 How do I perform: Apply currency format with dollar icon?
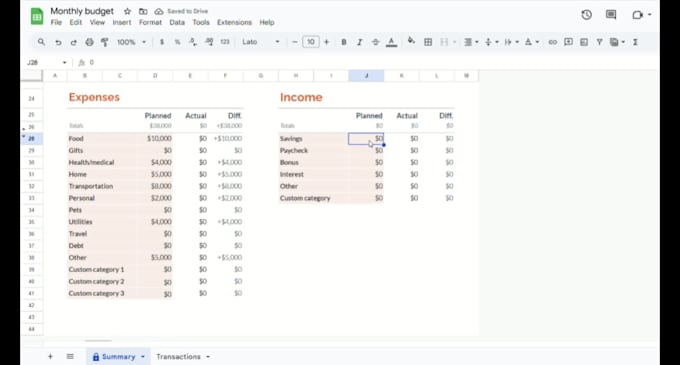tap(162, 42)
